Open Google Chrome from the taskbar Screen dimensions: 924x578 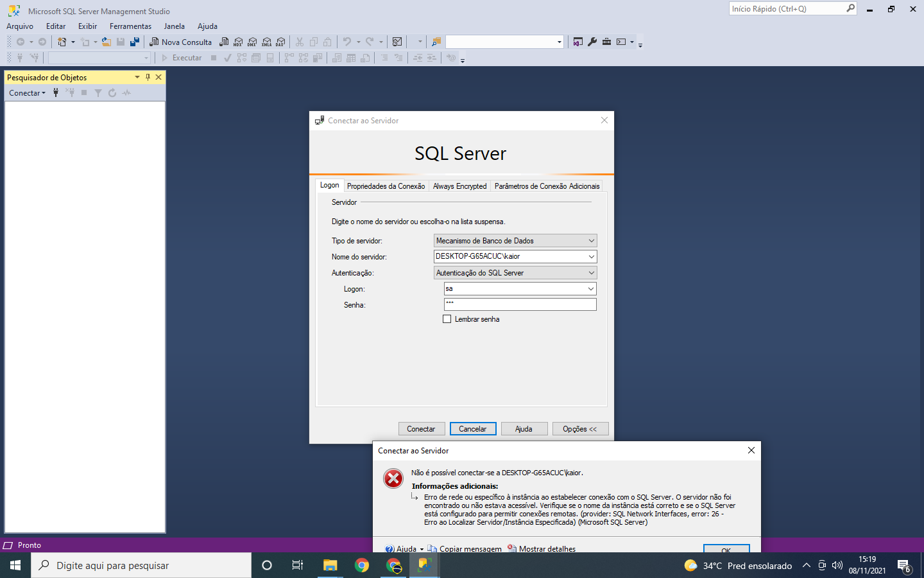pos(362,565)
